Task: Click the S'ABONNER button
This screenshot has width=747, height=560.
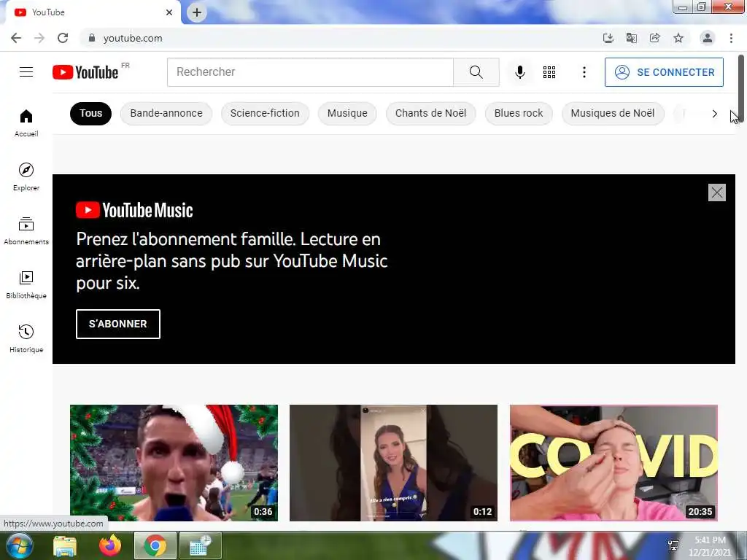Action: tap(118, 324)
